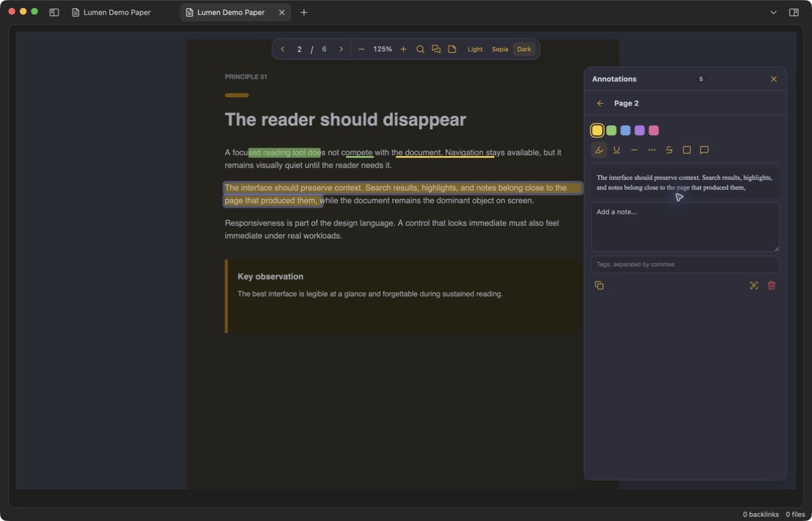Viewport: 812px width, 521px height.
Task: Click the paragraph starting 'Responsiveness is part'
Action: point(392,229)
